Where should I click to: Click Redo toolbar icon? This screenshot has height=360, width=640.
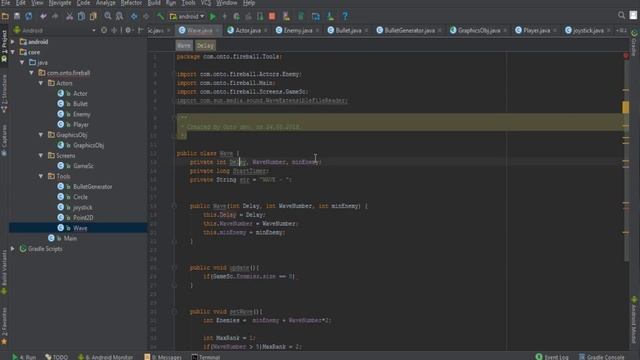[55, 16]
